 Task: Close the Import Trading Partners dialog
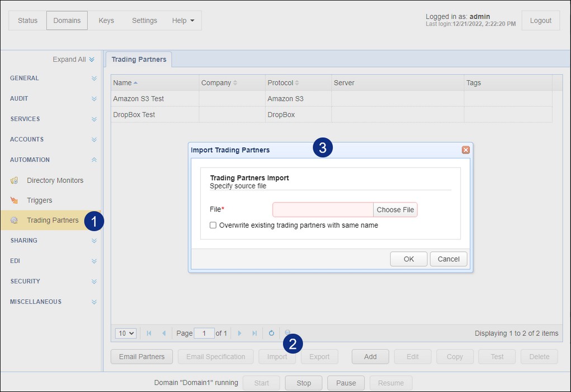[465, 150]
